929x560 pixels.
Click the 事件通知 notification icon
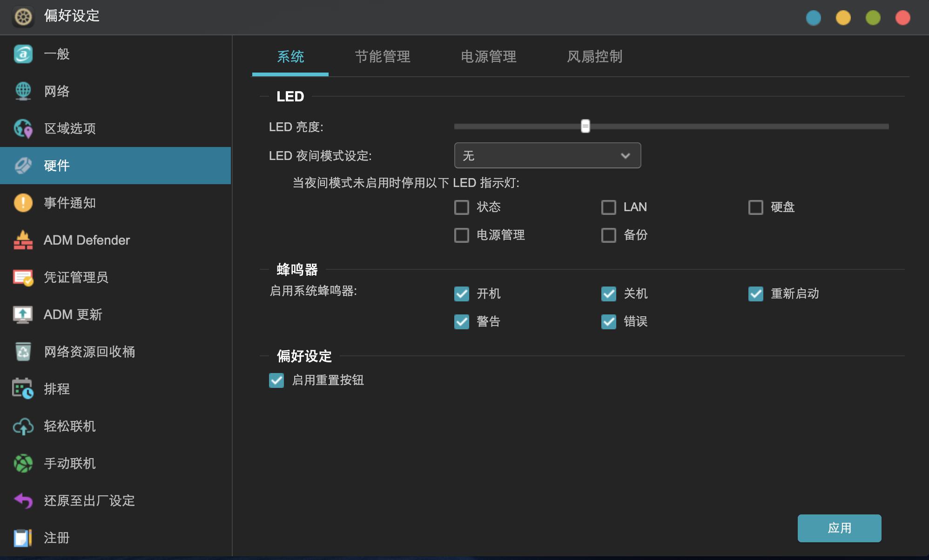coord(23,203)
